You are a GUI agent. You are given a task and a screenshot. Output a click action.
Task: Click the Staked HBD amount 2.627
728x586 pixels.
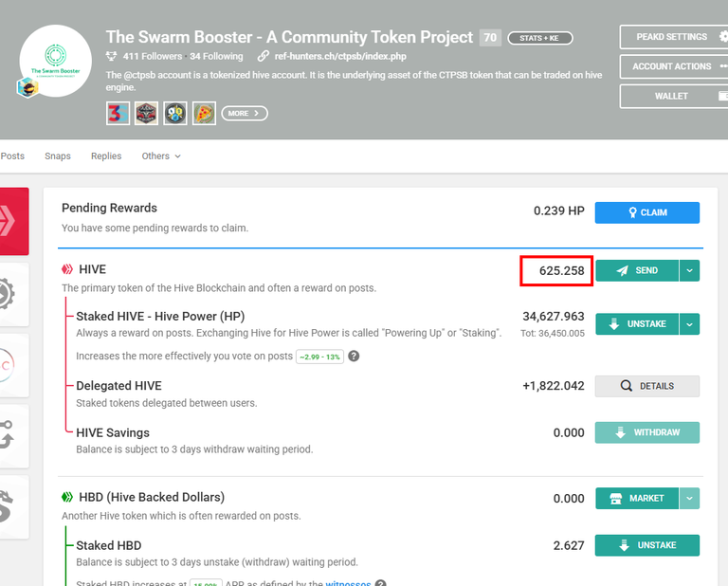pos(569,545)
